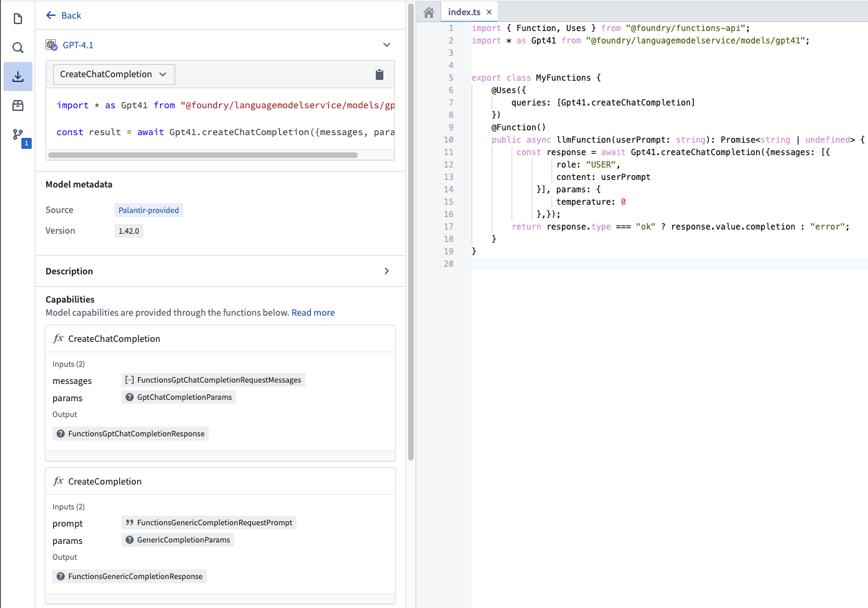Click the left panel vertical scrollbar
Viewport: 868px width, 608px height.
pos(411,231)
